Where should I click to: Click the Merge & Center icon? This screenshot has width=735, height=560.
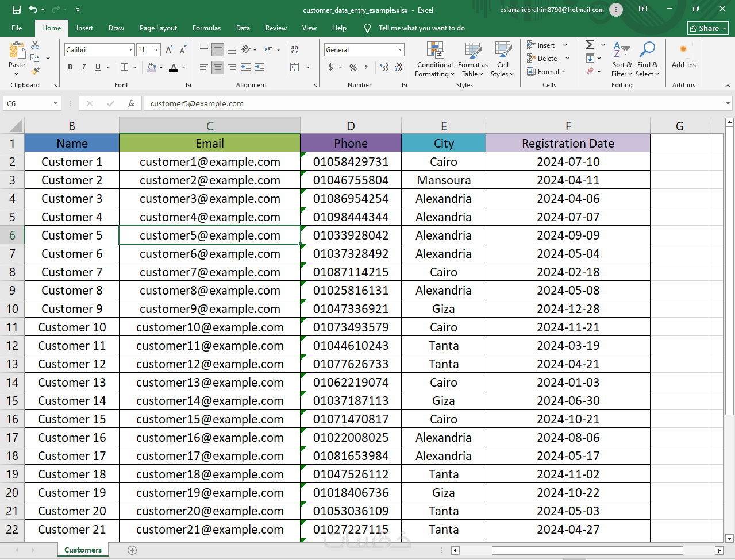click(x=295, y=67)
